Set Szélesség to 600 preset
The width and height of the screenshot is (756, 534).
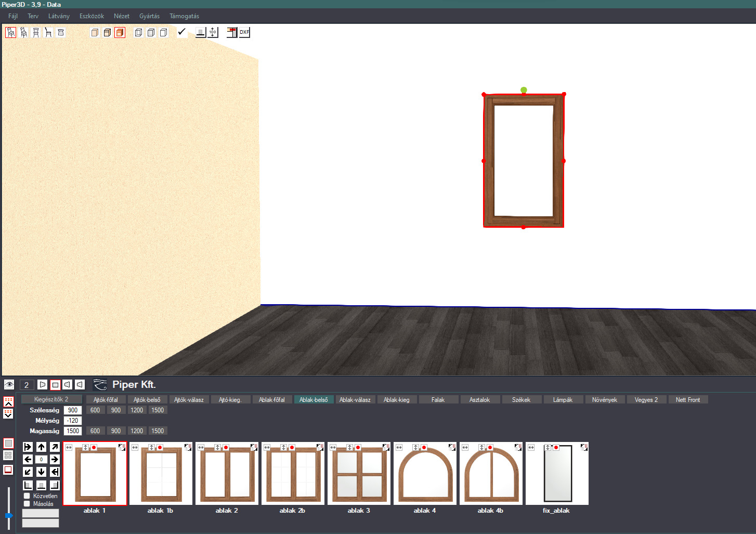pyautogui.click(x=95, y=410)
